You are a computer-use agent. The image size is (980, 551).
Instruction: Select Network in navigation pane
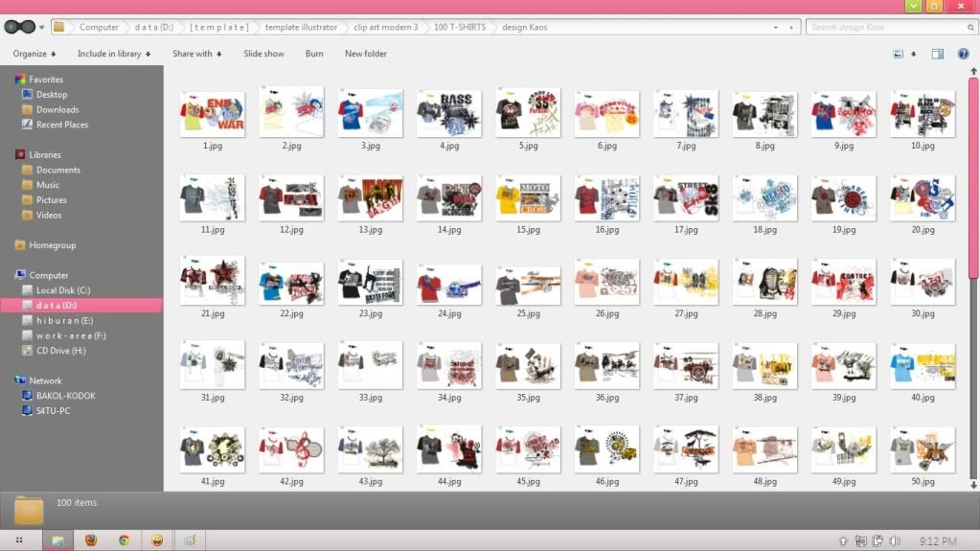click(x=45, y=380)
